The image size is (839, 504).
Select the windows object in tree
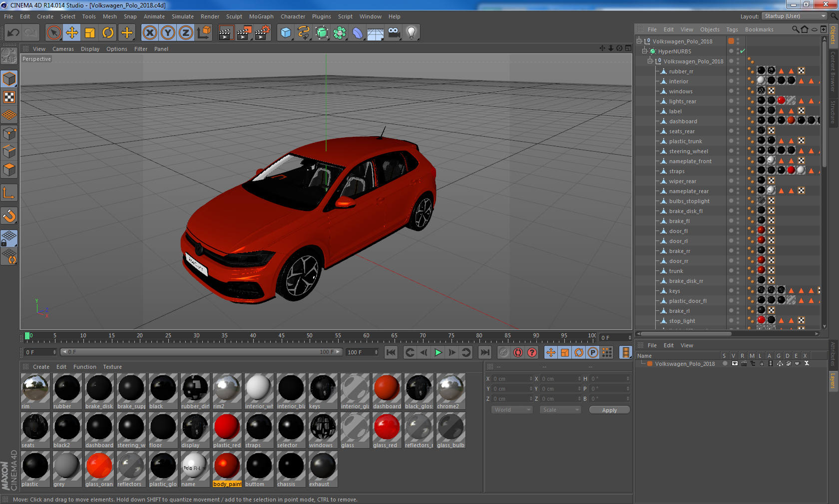[680, 91]
